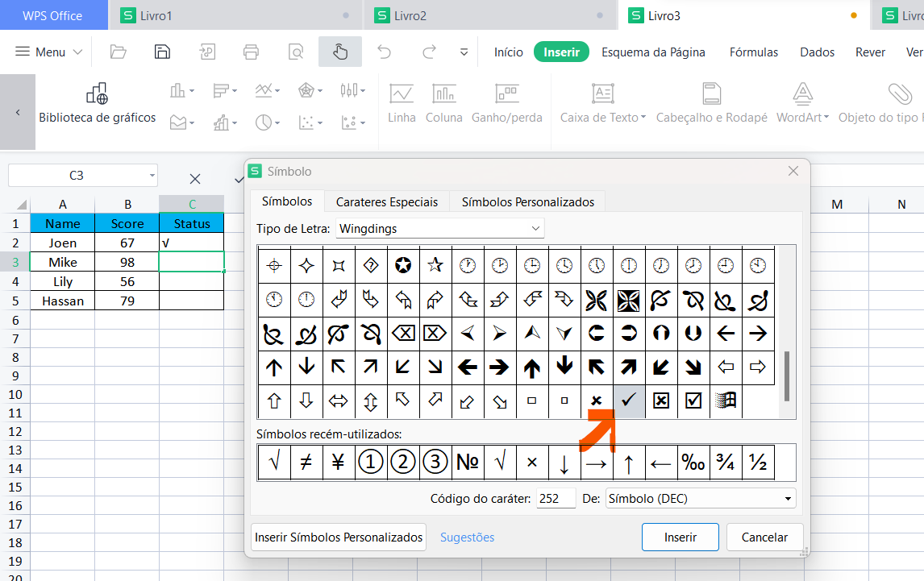This screenshot has width=924, height=581.
Task: Switch to Carateres Especiais tab
Action: tap(387, 202)
